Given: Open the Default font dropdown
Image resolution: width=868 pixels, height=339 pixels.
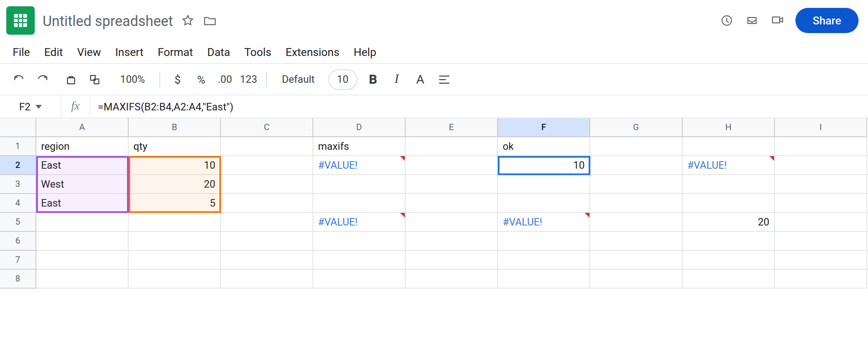Looking at the screenshot, I should point(298,79).
